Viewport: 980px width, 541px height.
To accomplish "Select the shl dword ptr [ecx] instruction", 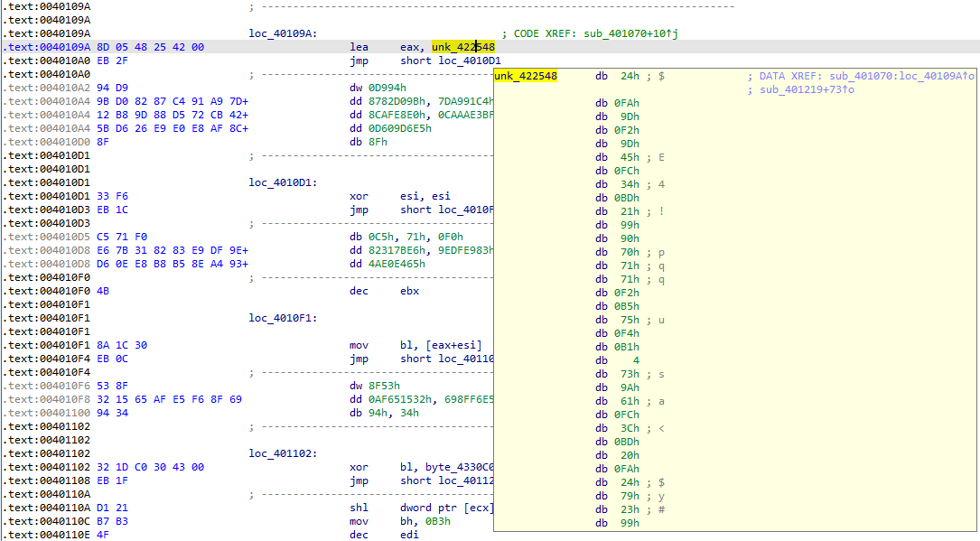I will pos(422,508).
